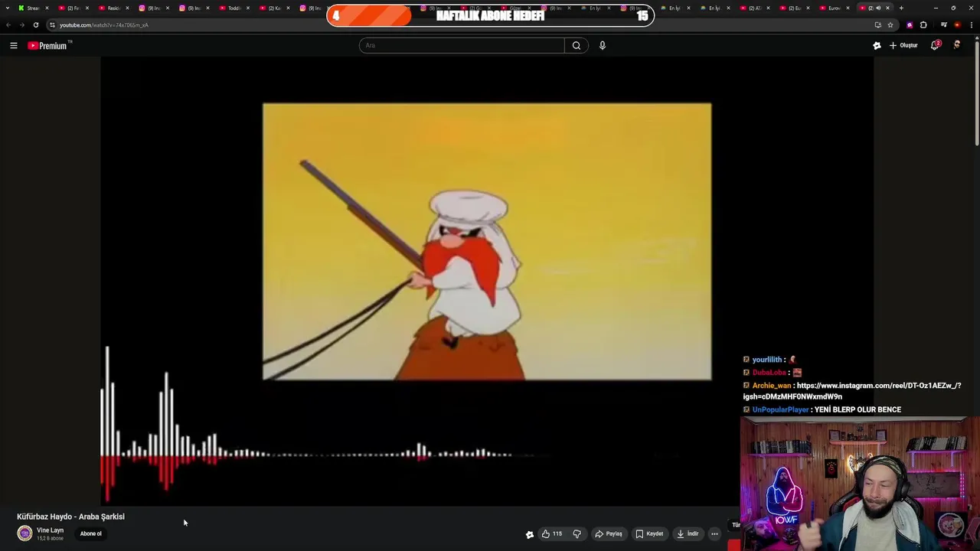Go to the YouTube Premium home logo
The width and height of the screenshot is (980, 551).
click(48, 46)
